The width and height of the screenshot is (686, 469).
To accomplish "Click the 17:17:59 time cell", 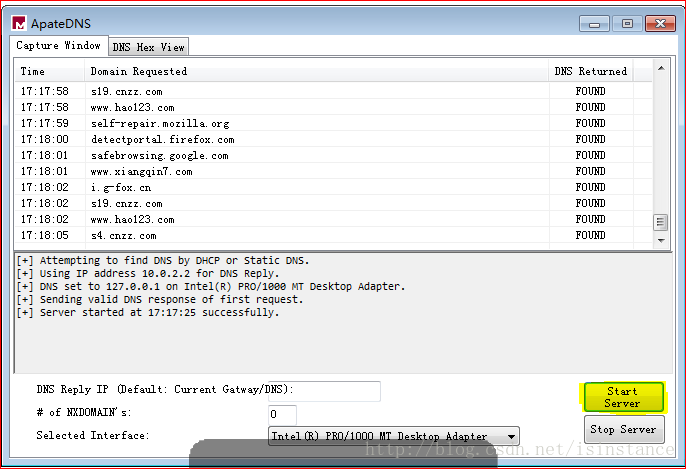I will click(45, 123).
